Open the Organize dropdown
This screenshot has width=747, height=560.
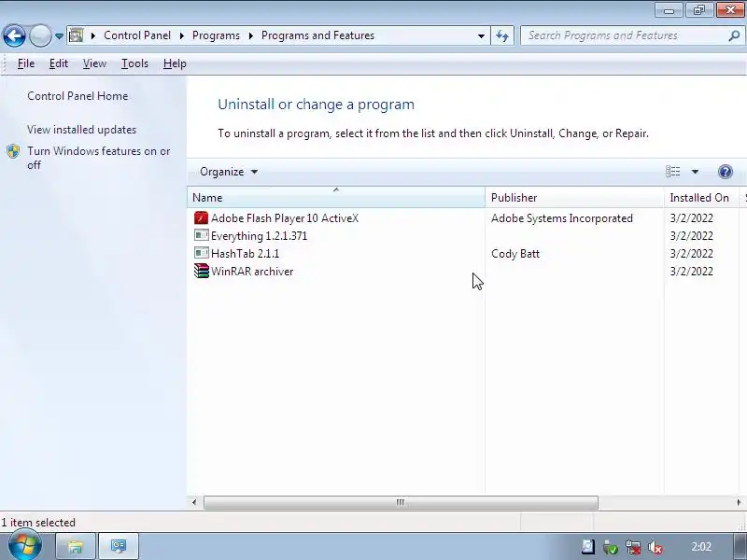click(229, 172)
